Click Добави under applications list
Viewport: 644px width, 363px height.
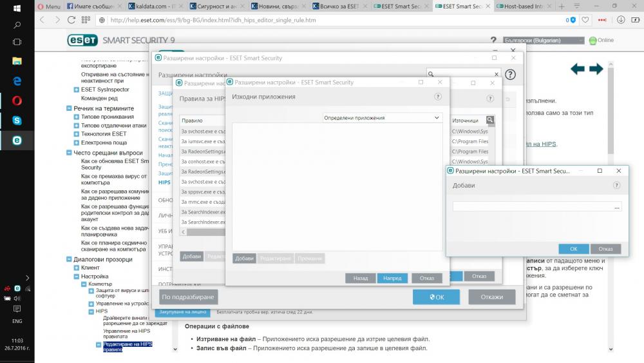[x=244, y=258]
